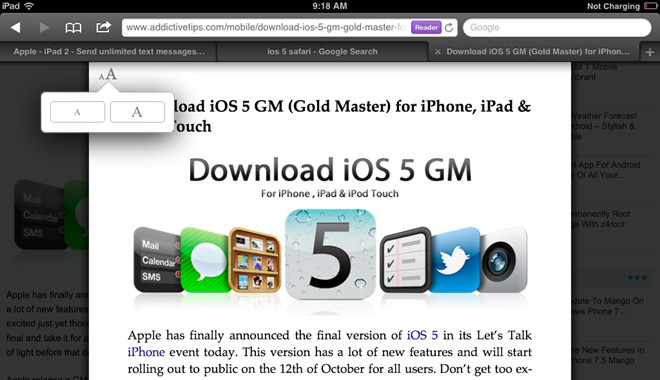The image size is (660, 380).
Task: Focus the addictivetips URL address field
Action: tap(265, 27)
